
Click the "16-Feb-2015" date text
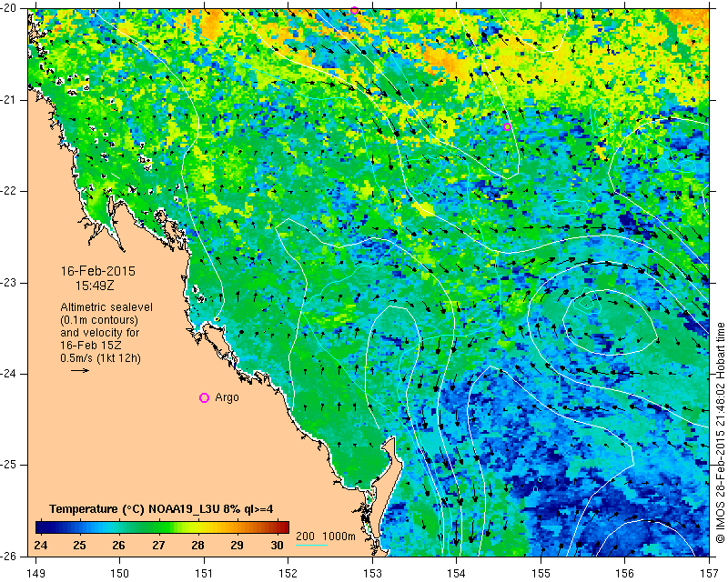coord(98,271)
